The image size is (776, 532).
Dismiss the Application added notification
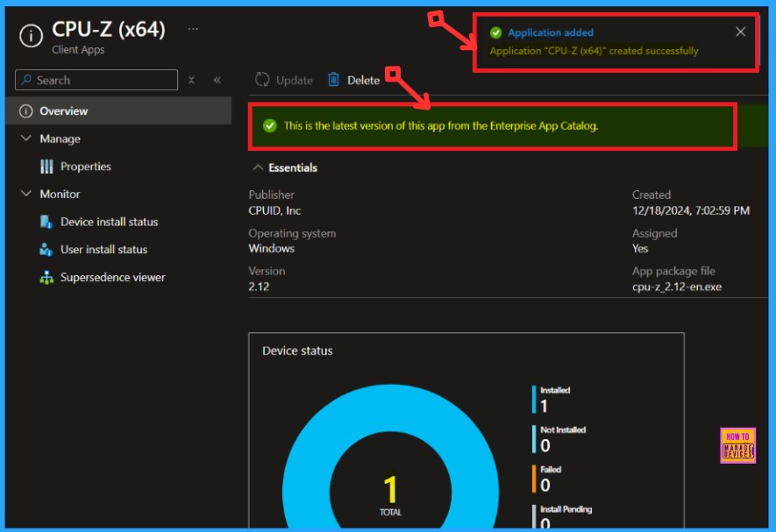pos(740,32)
